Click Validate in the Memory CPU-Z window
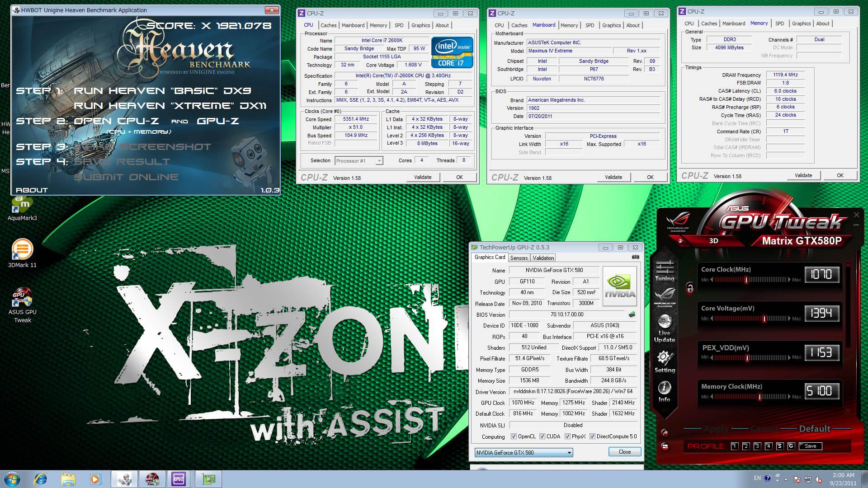Image resolution: width=868 pixels, height=488 pixels. coord(803,175)
